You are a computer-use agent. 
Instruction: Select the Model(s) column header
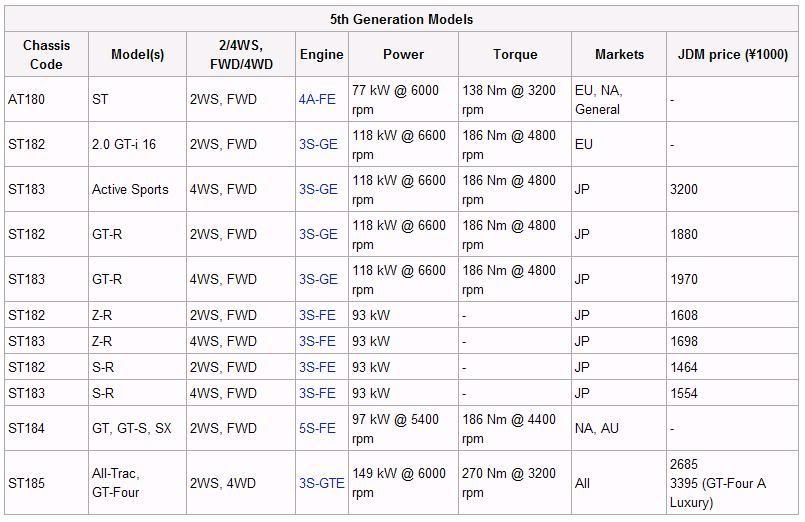[138, 54]
